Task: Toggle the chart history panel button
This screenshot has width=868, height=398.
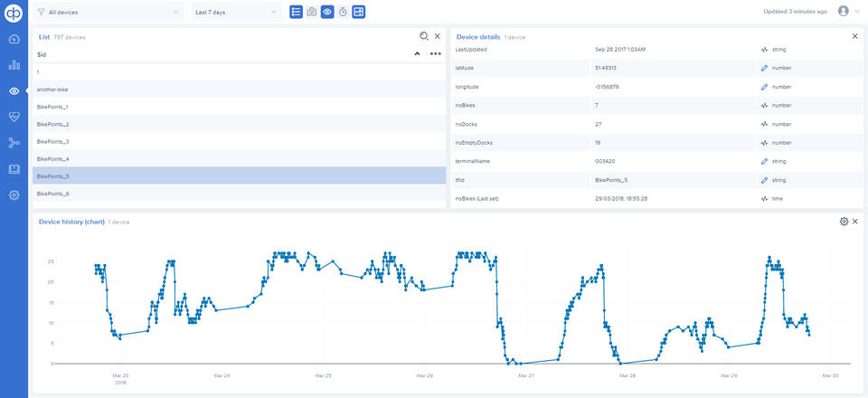Action: (359, 12)
